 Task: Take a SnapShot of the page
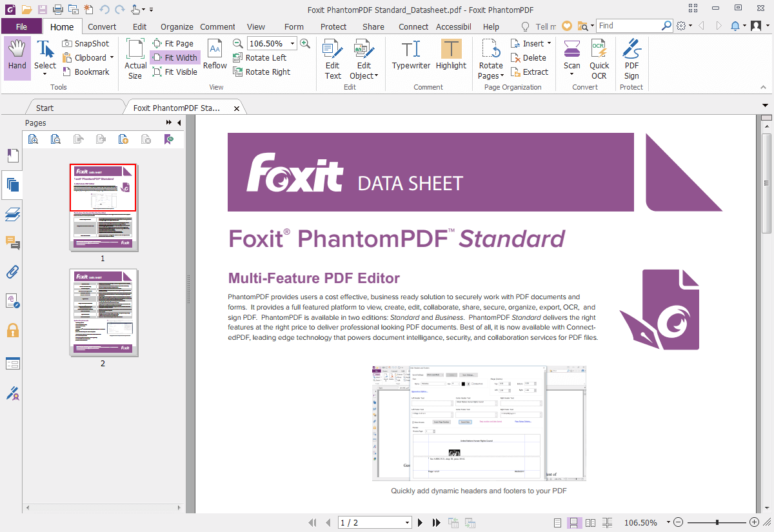[x=86, y=43]
